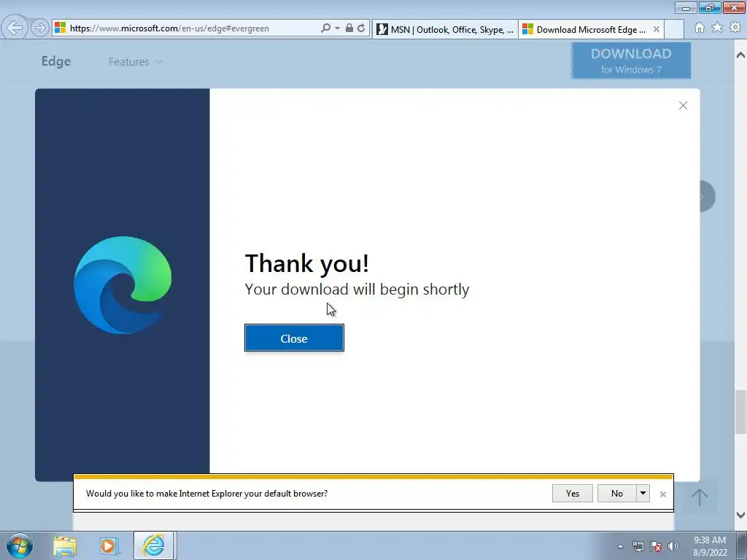Image resolution: width=747 pixels, height=560 pixels.
Task: Click the volume speaker tray icon
Action: pos(673,546)
